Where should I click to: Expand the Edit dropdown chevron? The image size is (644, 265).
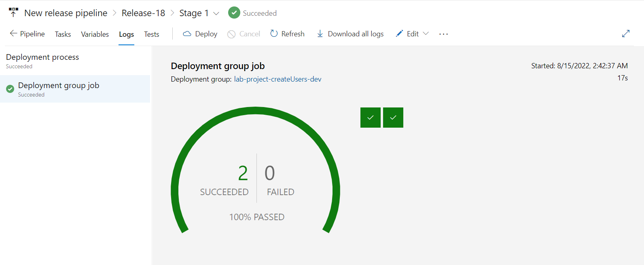[426, 34]
